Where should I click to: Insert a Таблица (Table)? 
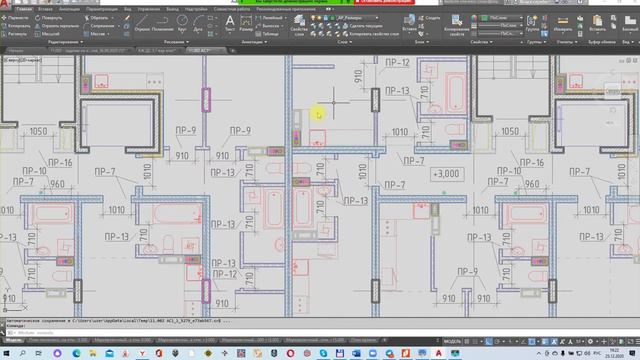pyautogui.click(x=267, y=34)
